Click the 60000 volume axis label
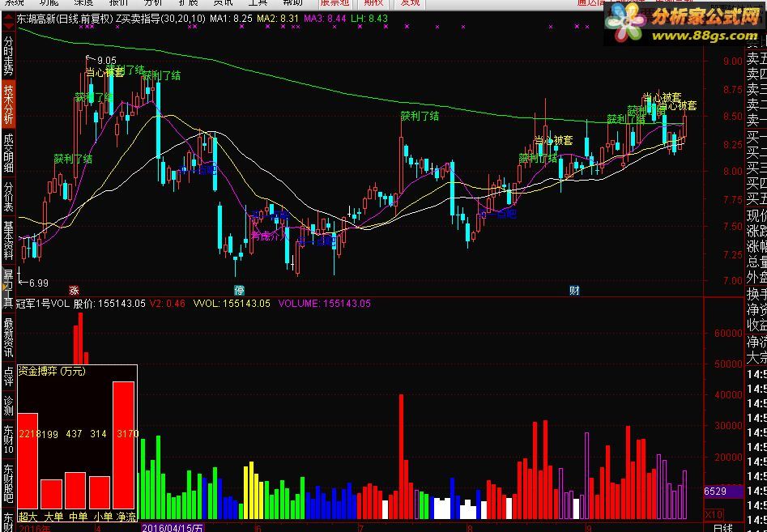The image size is (767, 532). click(728, 333)
